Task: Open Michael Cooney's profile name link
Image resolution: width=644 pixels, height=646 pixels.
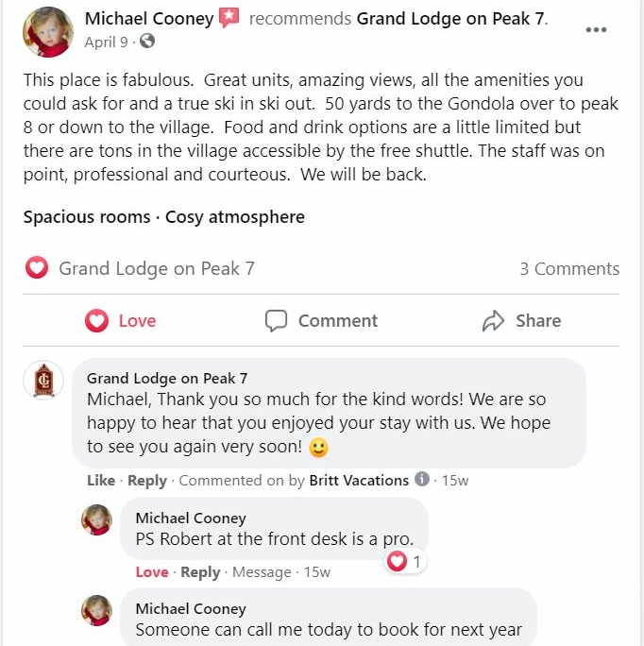Action: (x=149, y=19)
